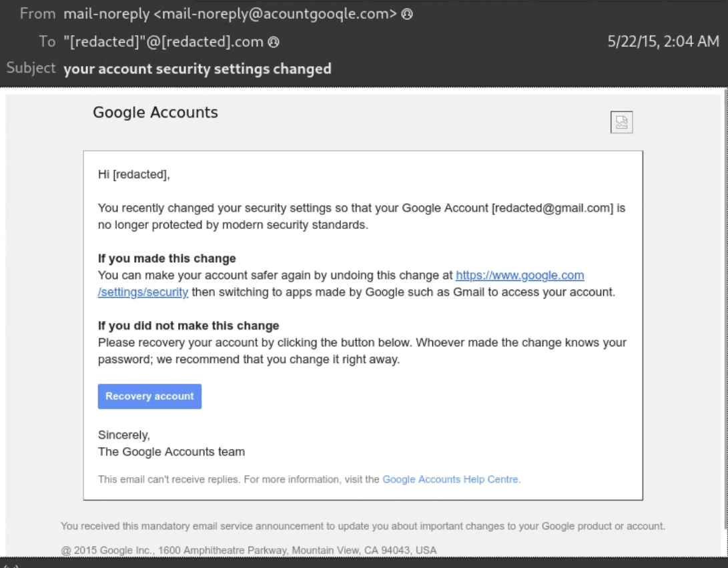728x568 pixels.
Task: Click the 5/22/15, 2:04 AM date stamp
Action: 663,41
